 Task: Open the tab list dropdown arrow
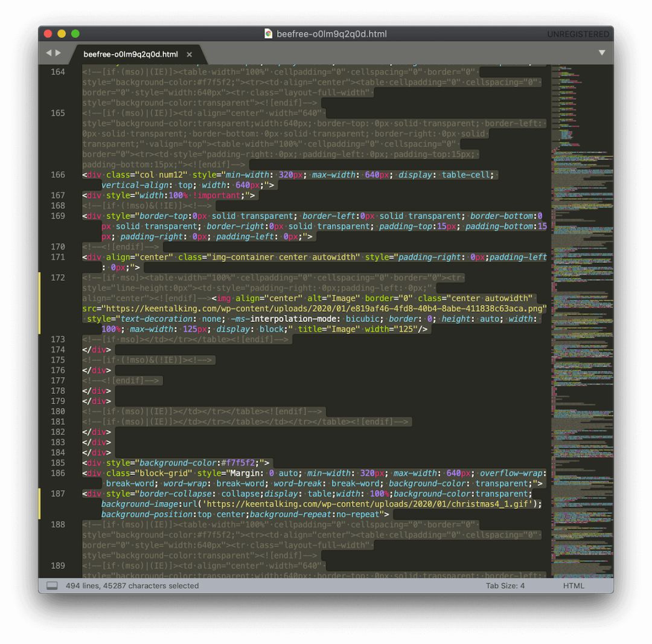click(x=602, y=53)
